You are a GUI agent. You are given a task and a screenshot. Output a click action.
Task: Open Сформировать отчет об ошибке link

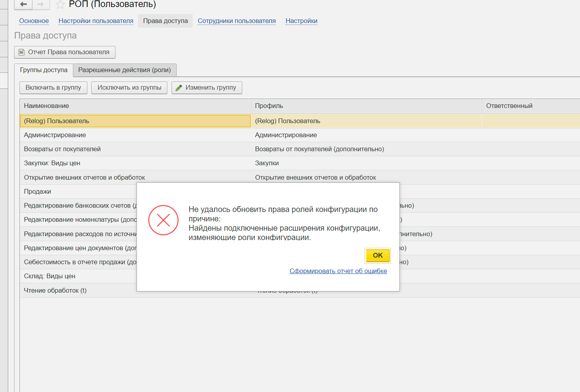coord(338,271)
